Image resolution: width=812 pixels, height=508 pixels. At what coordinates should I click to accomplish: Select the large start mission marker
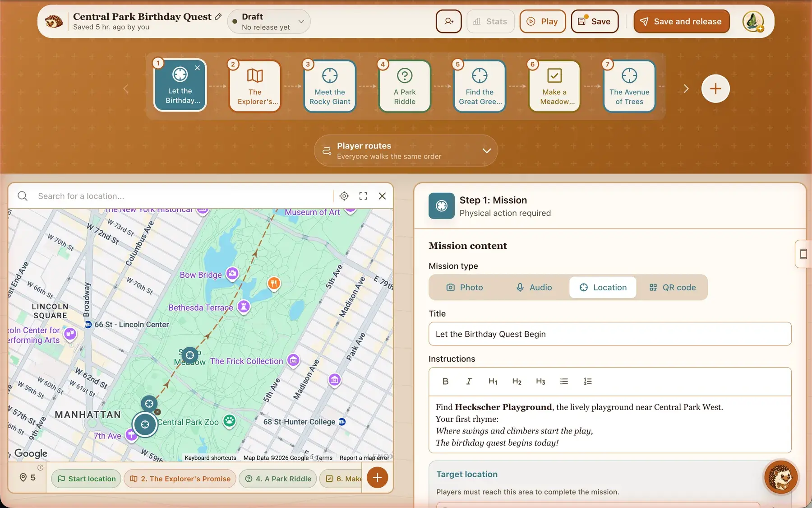145,424
